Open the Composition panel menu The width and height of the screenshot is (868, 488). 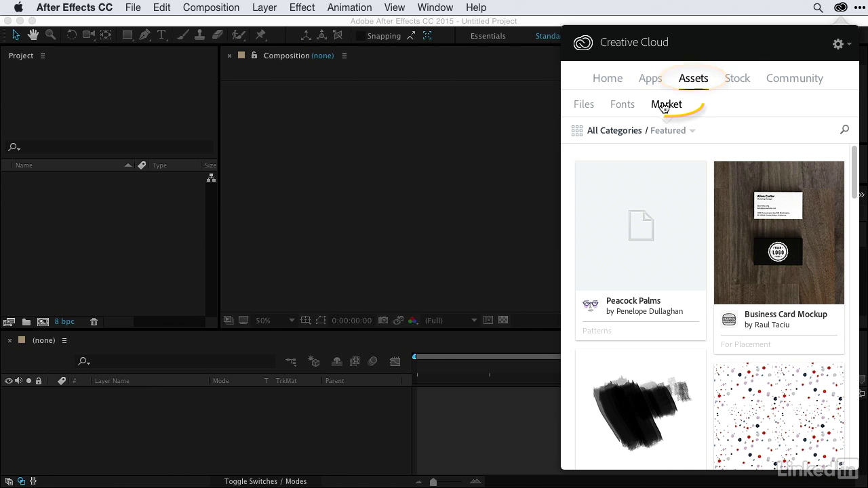tap(344, 56)
